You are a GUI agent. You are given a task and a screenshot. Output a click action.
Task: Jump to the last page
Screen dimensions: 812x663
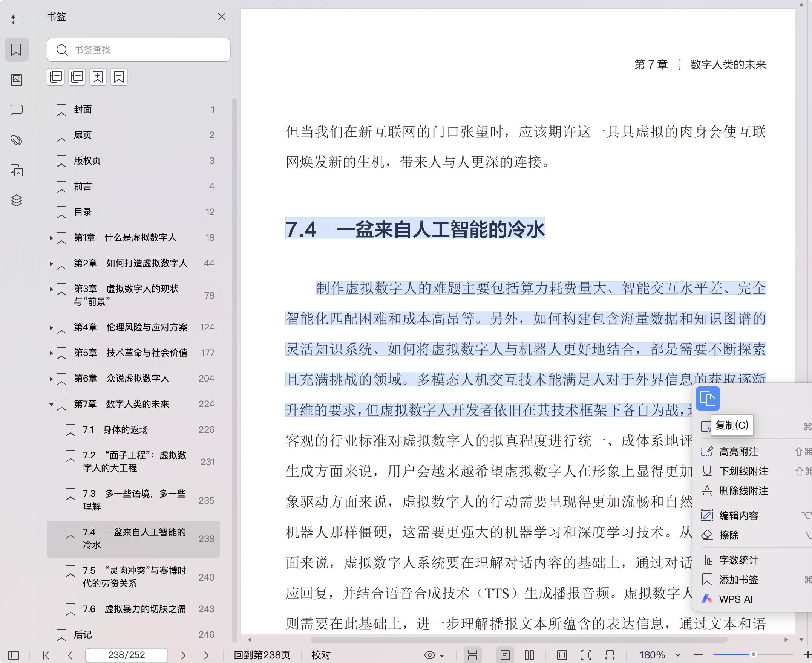point(207,655)
